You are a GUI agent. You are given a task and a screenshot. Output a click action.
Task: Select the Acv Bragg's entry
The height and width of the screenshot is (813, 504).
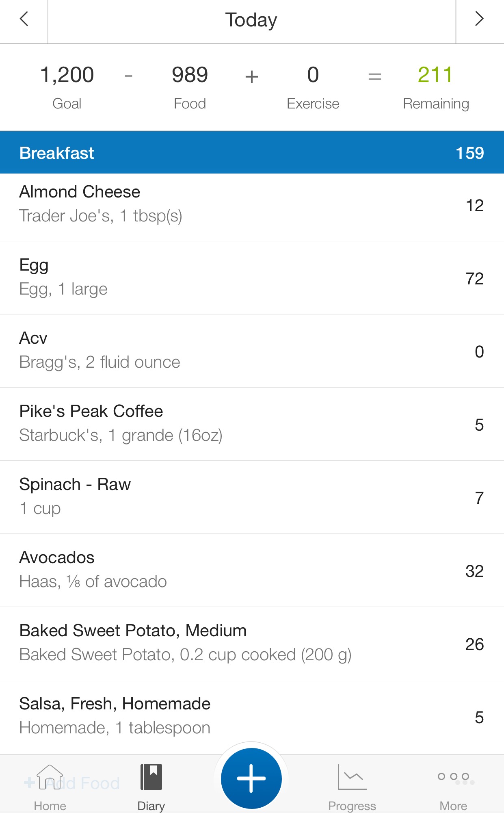coord(251,351)
